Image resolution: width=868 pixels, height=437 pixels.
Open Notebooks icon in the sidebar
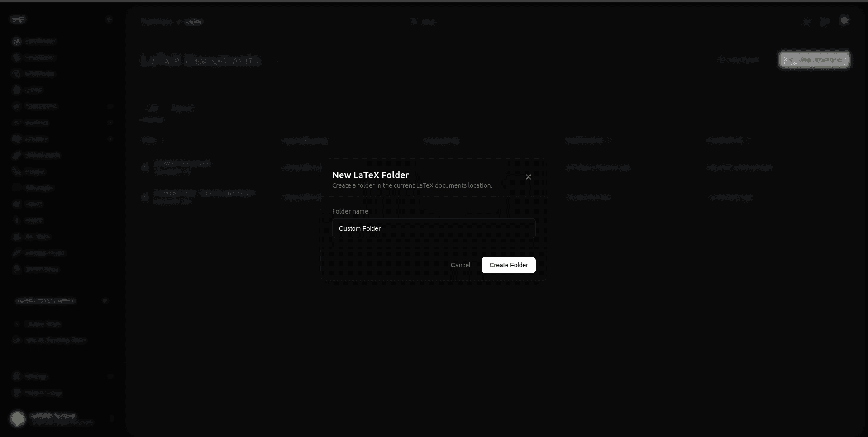[17, 74]
